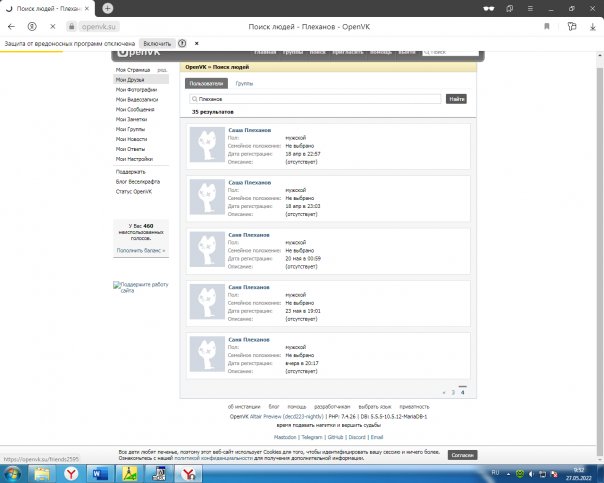Open "Мои Новости" in the sidebar
The height and width of the screenshot is (483, 604).
tap(131, 139)
